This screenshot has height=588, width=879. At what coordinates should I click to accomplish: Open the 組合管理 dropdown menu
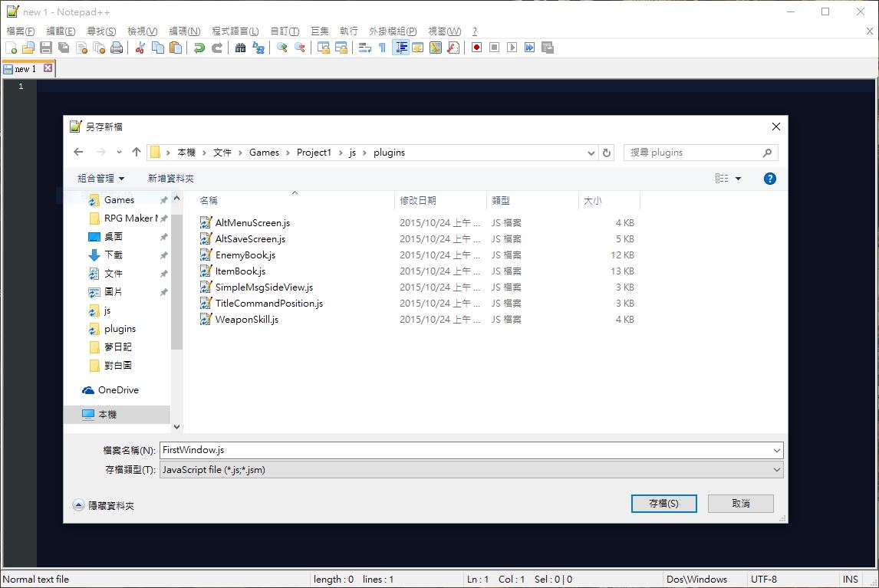pos(101,179)
